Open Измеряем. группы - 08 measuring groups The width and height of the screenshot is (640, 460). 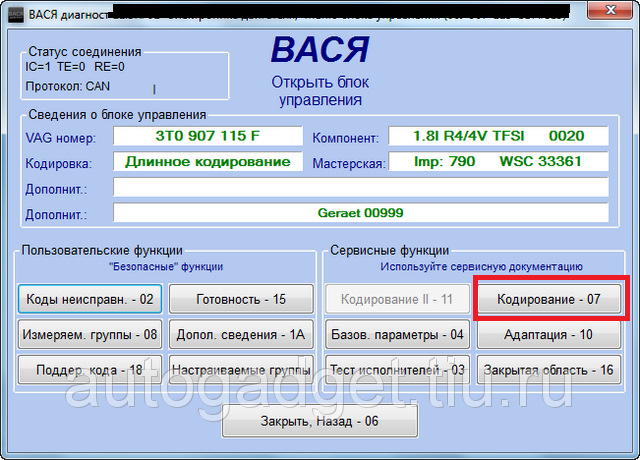coord(90,334)
